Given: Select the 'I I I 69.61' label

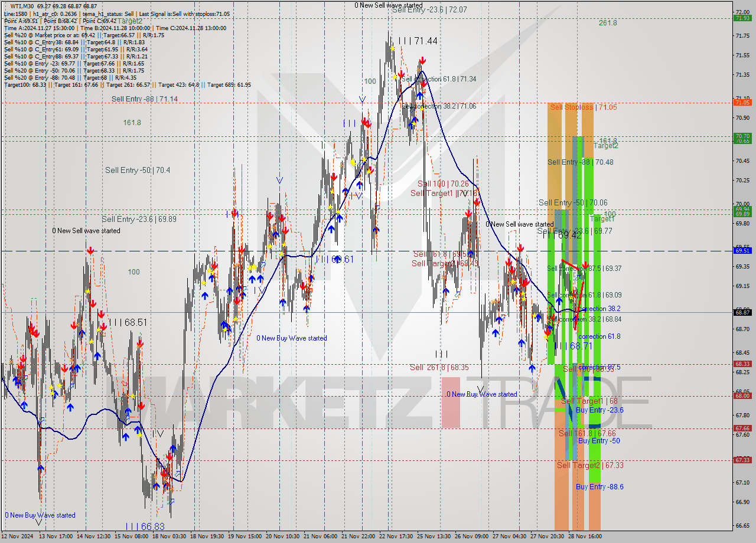Looking at the screenshot, I should (335, 259).
